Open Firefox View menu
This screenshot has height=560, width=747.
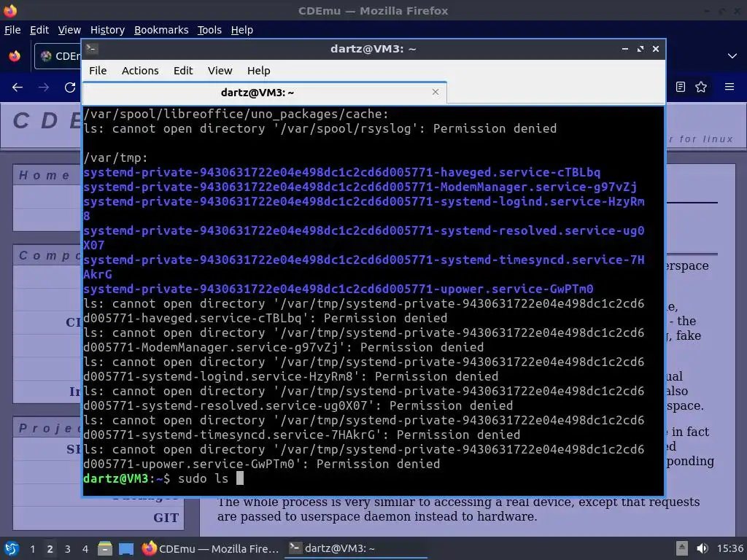click(69, 30)
